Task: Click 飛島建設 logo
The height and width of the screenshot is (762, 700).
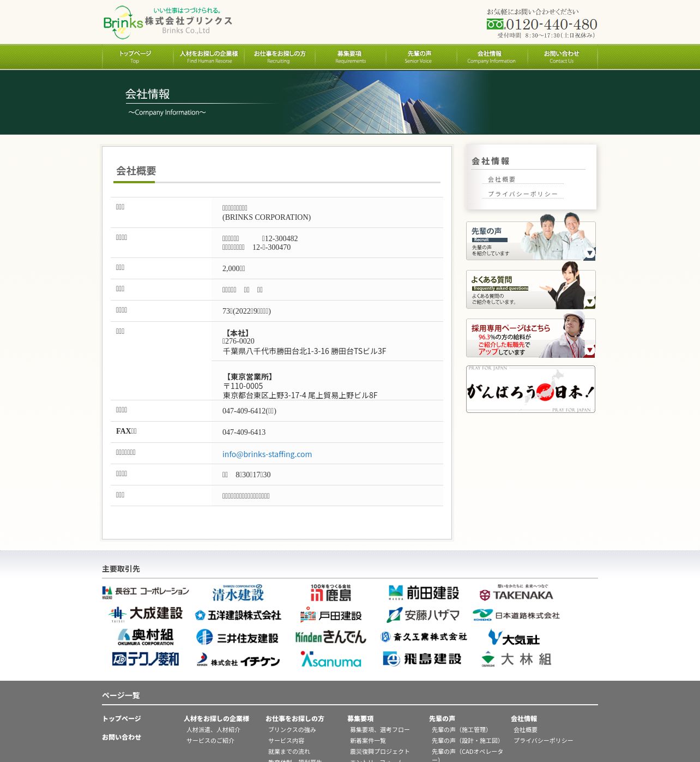Action: click(x=423, y=659)
